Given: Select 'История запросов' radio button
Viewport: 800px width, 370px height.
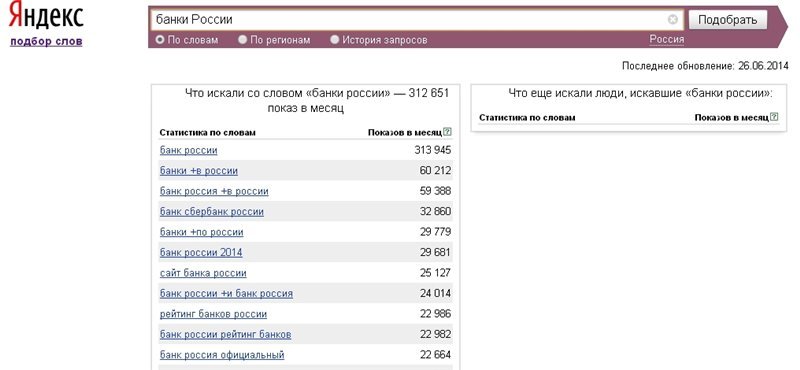Looking at the screenshot, I should point(335,39).
